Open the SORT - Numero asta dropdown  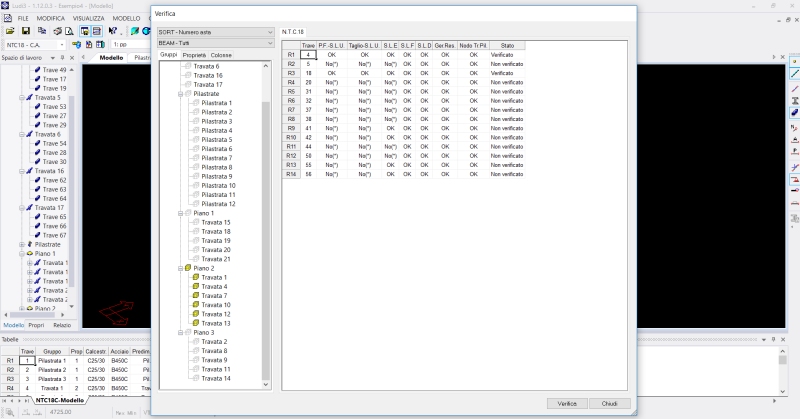click(215, 31)
